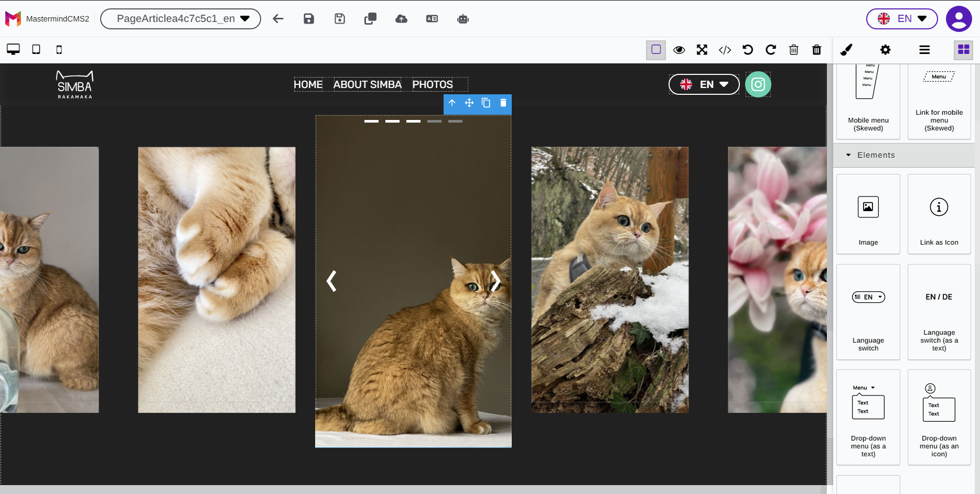Redo the last change
Screen dimensions: 980x494
(771, 50)
